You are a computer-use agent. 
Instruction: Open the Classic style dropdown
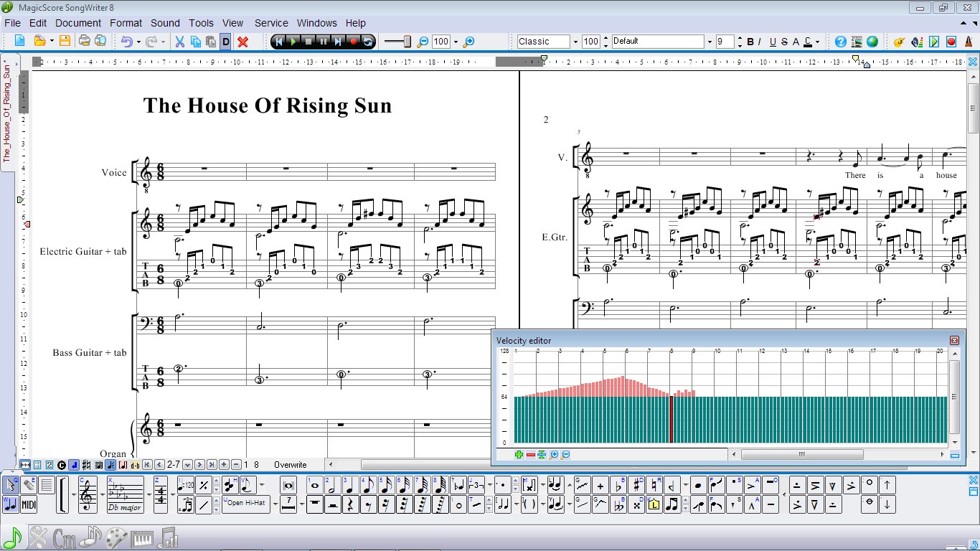coord(575,42)
